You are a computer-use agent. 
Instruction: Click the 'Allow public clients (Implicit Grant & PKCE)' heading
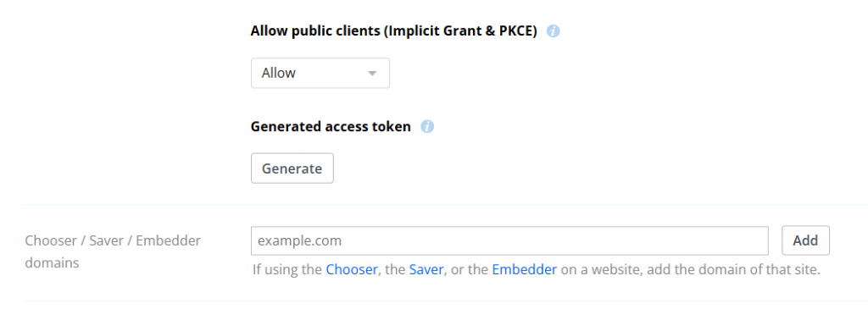point(394,31)
